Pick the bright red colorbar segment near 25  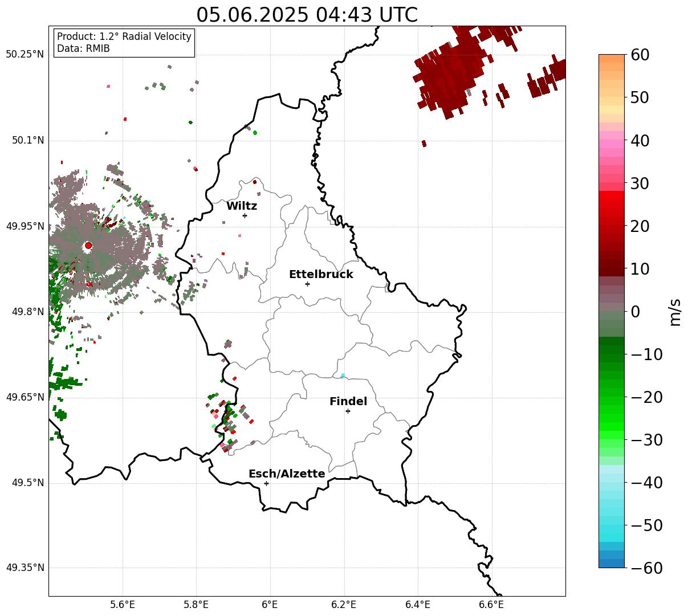click(x=612, y=204)
